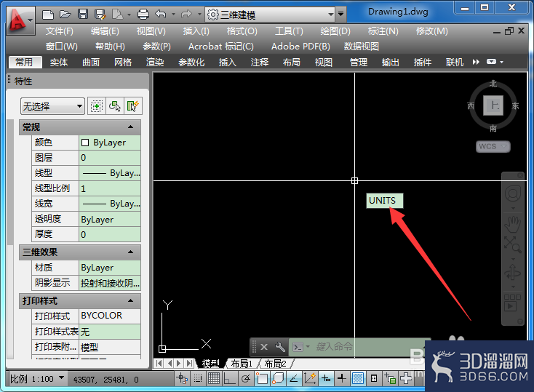Collapse the 常规 section
This screenshot has height=392, width=534.
point(130,127)
